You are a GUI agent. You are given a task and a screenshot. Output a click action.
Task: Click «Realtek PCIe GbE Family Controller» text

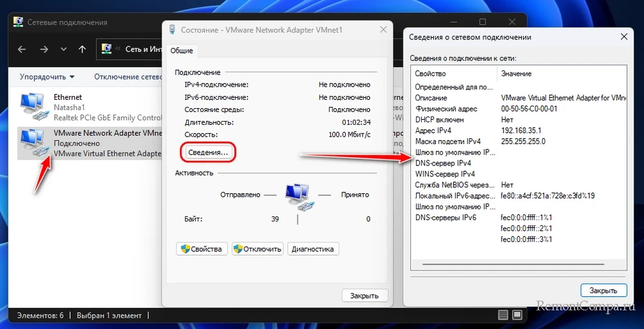click(x=108, y=117)
